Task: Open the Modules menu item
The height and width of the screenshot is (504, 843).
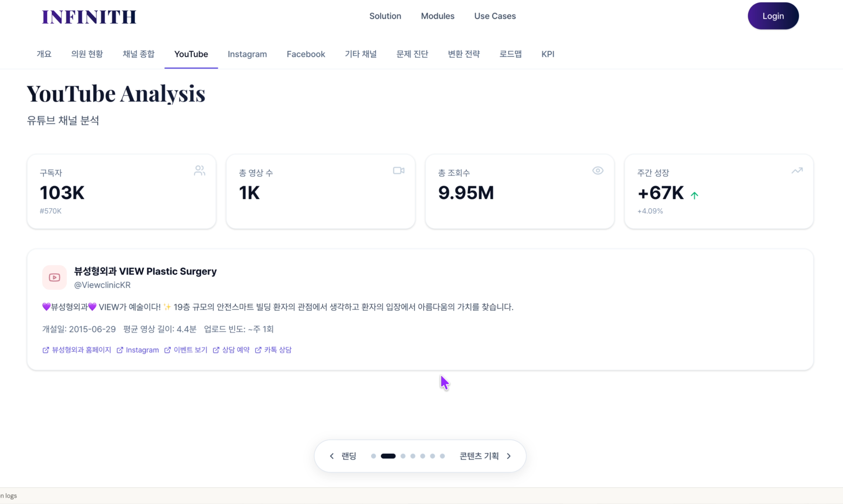Action: [x=437, y=16]
